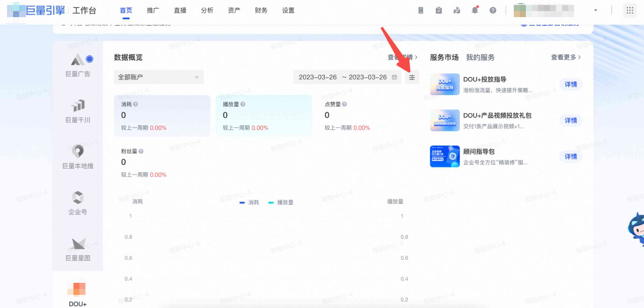
Task: Click the info icon beside 播放量
Action: [243, 104]
